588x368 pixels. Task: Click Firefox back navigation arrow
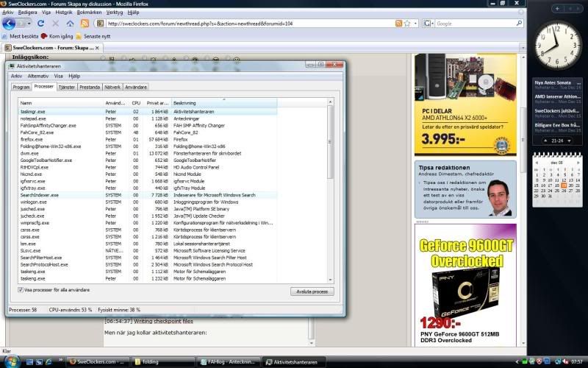[x=9, y=23]
